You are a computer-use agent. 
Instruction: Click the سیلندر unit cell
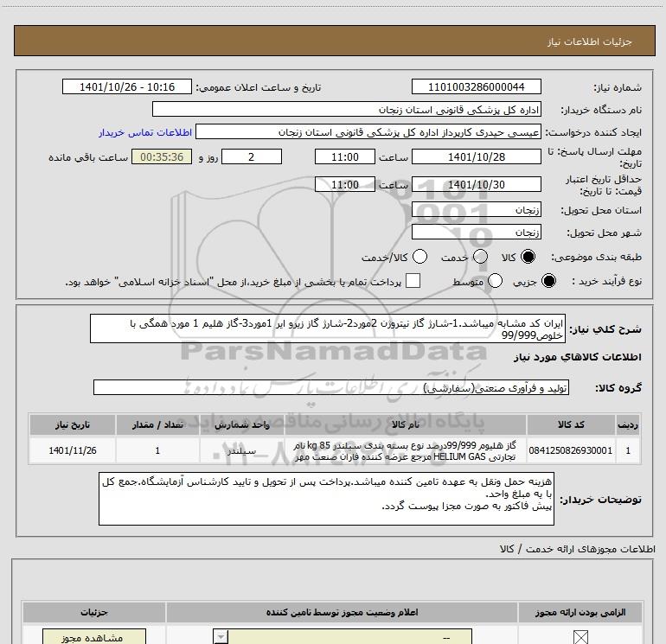[241, 450]
